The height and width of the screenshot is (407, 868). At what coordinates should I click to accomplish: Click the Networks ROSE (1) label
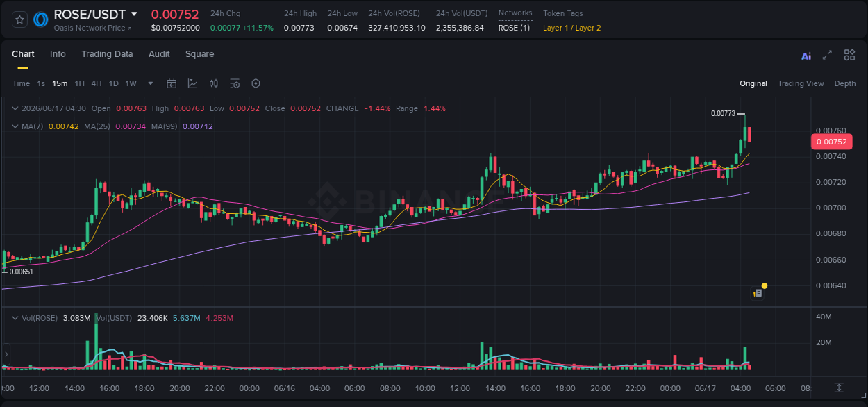[x=514, y=28]
